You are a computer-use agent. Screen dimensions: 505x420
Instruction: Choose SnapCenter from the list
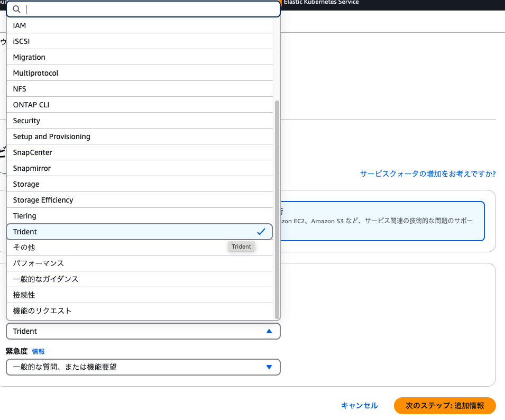[140, 152]
